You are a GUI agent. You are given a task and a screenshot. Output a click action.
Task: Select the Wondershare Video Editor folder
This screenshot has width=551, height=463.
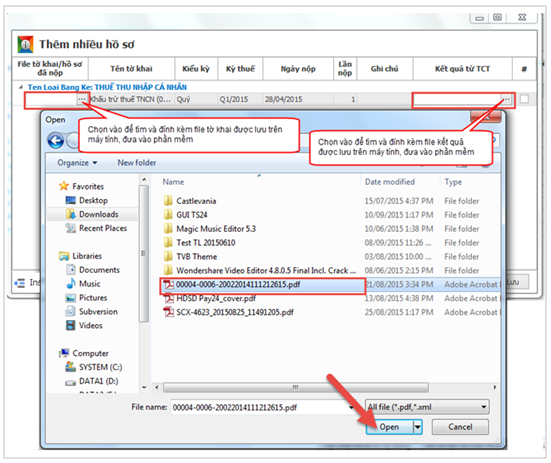coord(266,270)
